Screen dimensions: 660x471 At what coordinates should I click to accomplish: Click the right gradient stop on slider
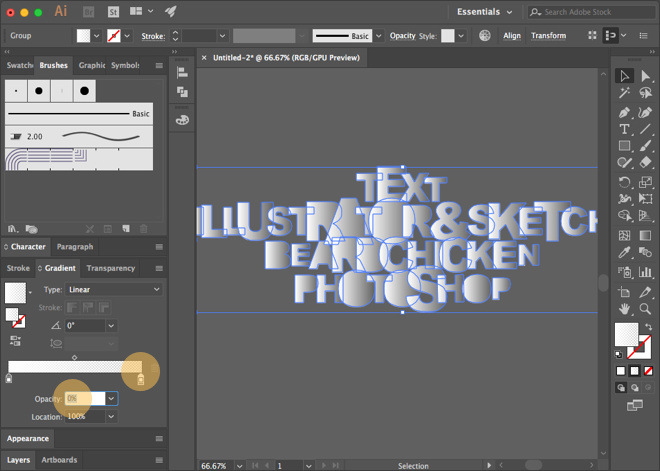141,378
